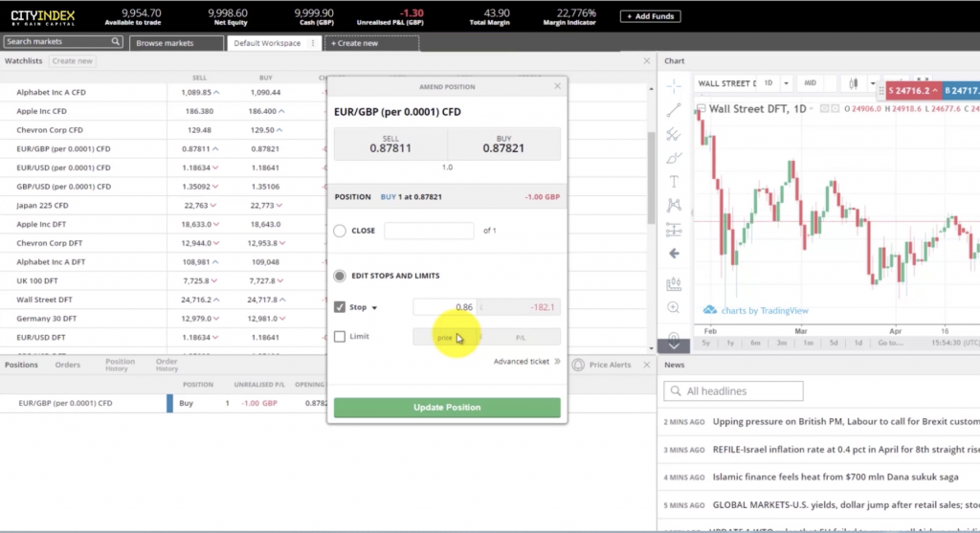This screenshot has height=533, width=980.
Task: Click SELL 0.87811 button in dialog
Action: tap(390, 144)
